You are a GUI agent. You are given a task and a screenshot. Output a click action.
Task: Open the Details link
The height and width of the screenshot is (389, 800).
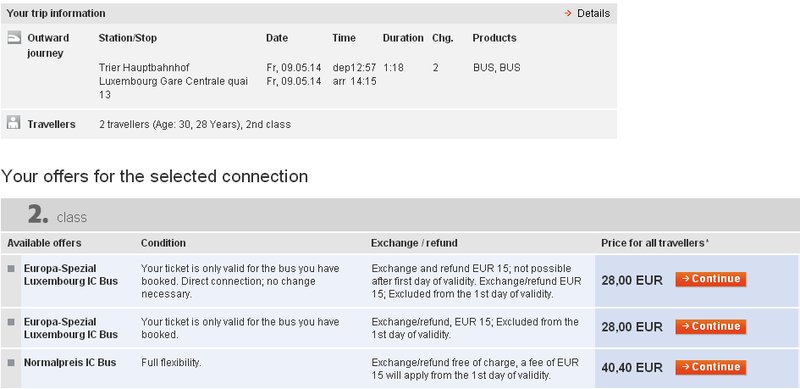[x=593, y=13]
